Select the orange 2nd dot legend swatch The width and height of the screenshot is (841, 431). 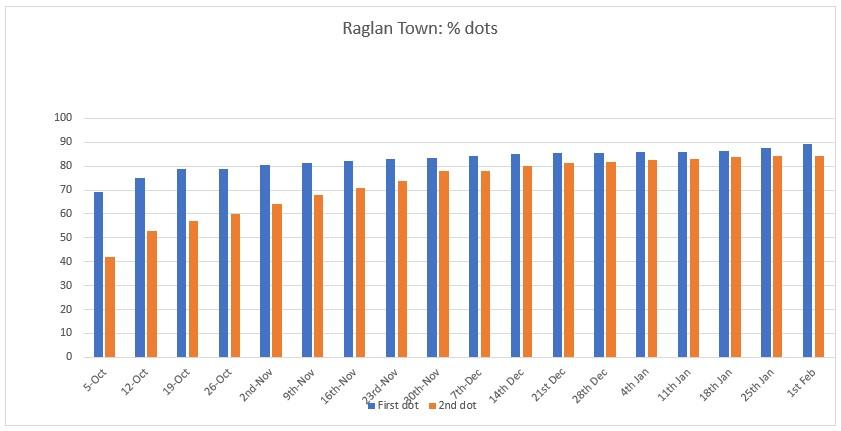[431, 406]
